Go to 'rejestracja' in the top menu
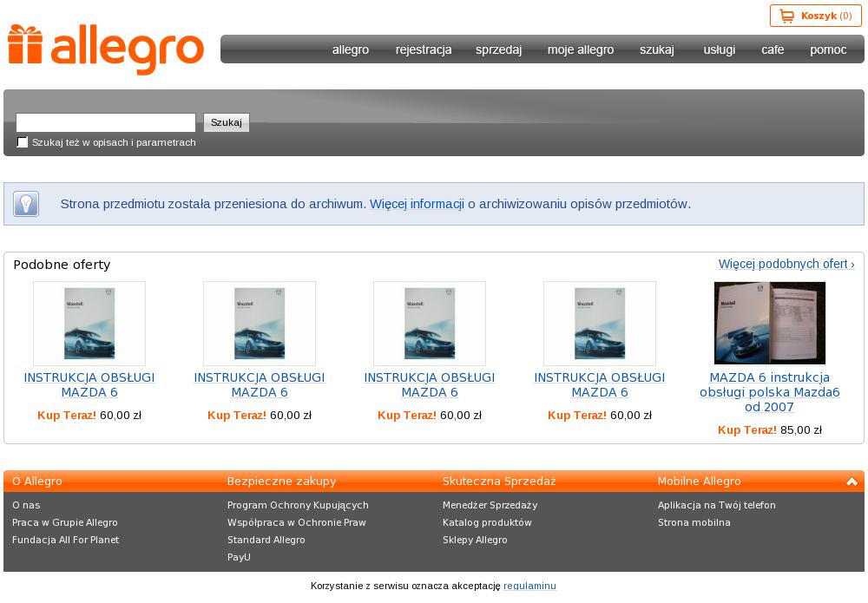Image resolution: width=868 pixels, height=603 pixels. pyautogui.click(x=424, y=49)
